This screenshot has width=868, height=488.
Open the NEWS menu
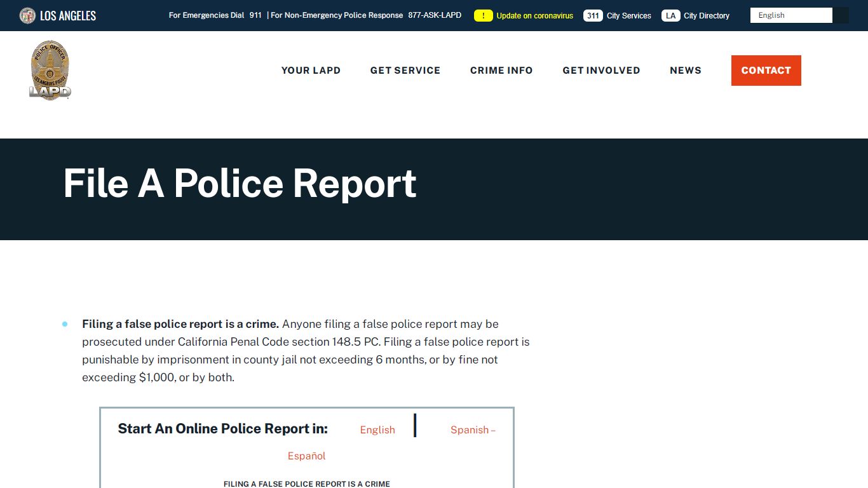pos(686,71)
